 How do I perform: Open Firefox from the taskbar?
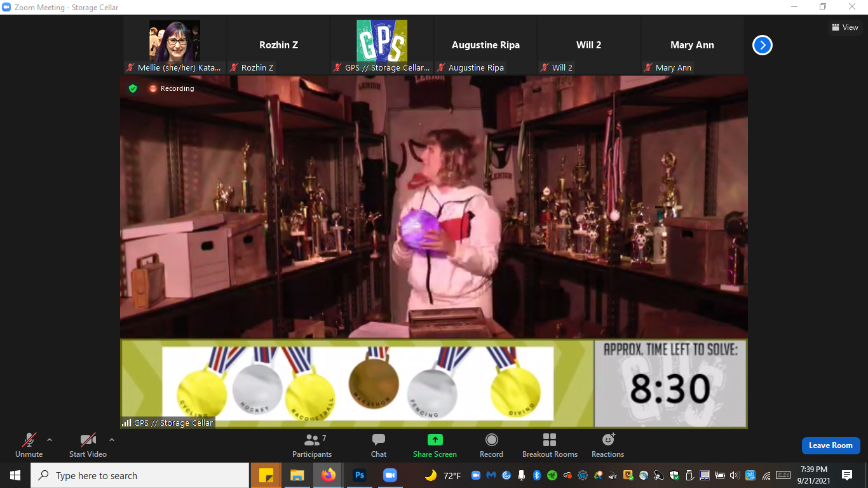point(329,475)
